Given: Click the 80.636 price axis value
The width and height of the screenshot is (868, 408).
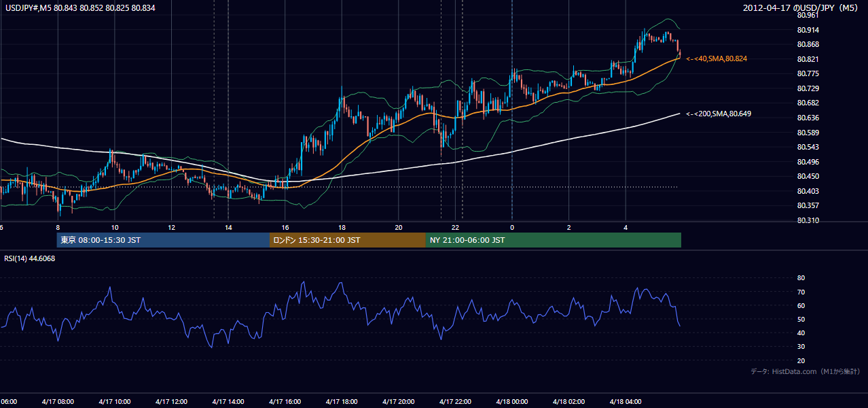Looking at the screenshot, I should click(x=807, y=118).
